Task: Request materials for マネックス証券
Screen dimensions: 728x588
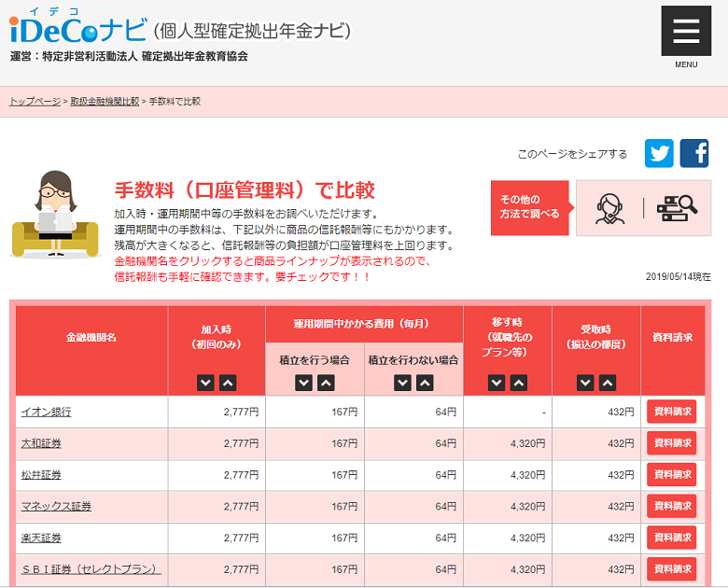Action: click(672, 506)
